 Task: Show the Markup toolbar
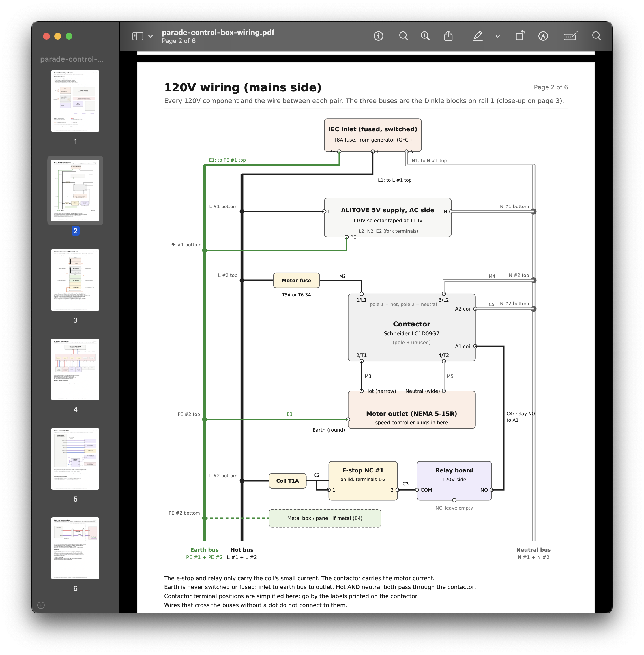[x=543, y=36]
